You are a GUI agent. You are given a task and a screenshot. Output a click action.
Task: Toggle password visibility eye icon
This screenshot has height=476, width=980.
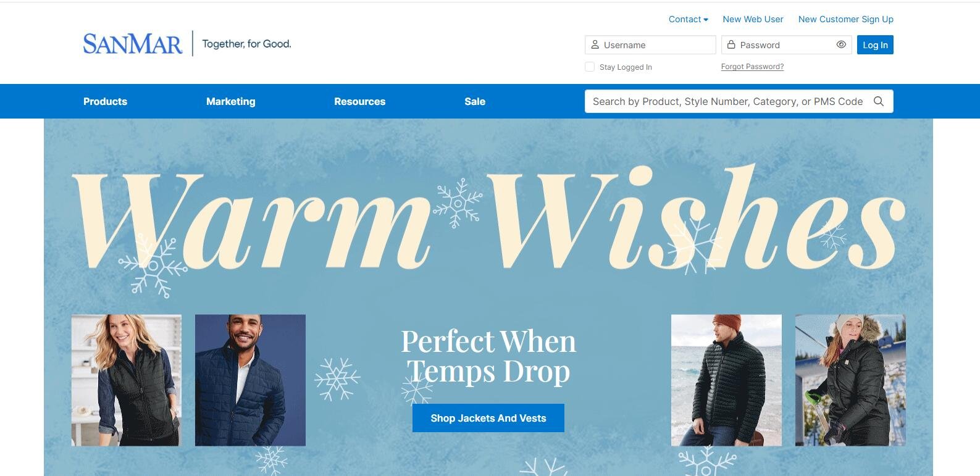tap(841, 45)
